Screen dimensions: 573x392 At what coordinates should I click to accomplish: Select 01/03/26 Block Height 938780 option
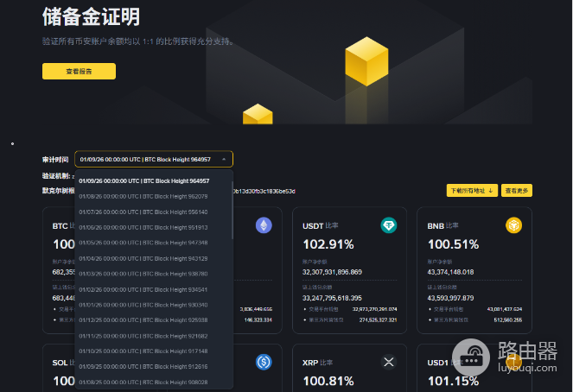coord(143,274)
